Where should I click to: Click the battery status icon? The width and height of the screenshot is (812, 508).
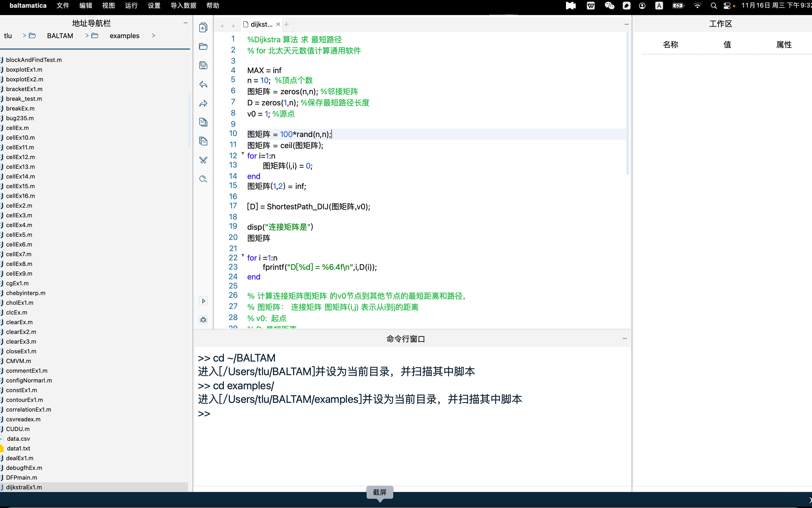678,5
